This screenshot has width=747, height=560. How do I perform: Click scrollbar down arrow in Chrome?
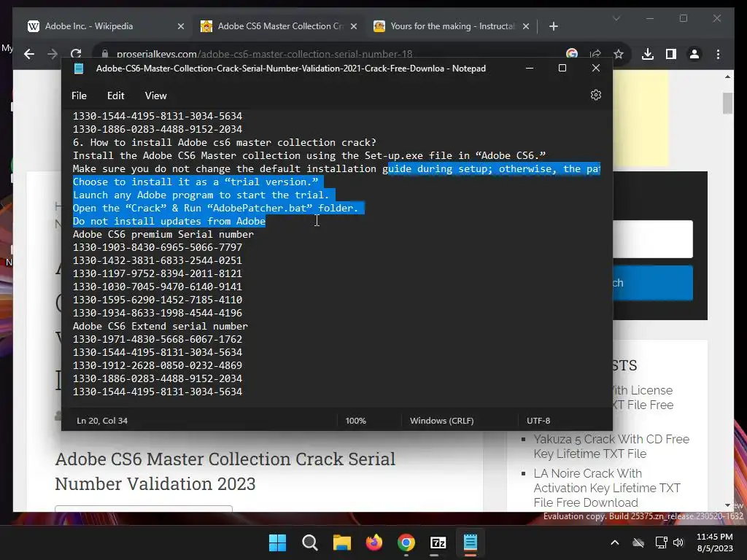(727, 505)
